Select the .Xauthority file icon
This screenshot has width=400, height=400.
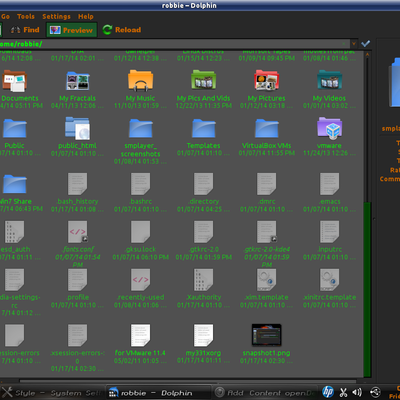pyautogui.click(x=203, y=280)
